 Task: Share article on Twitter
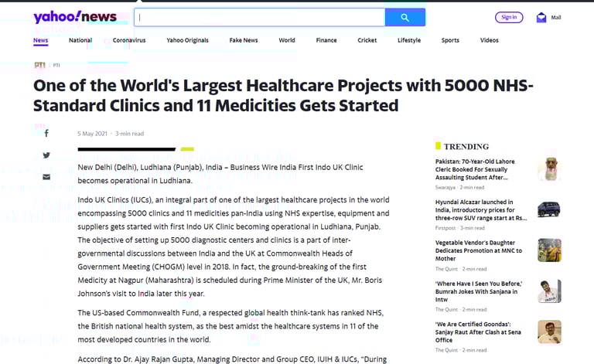[x=46, y=155]
